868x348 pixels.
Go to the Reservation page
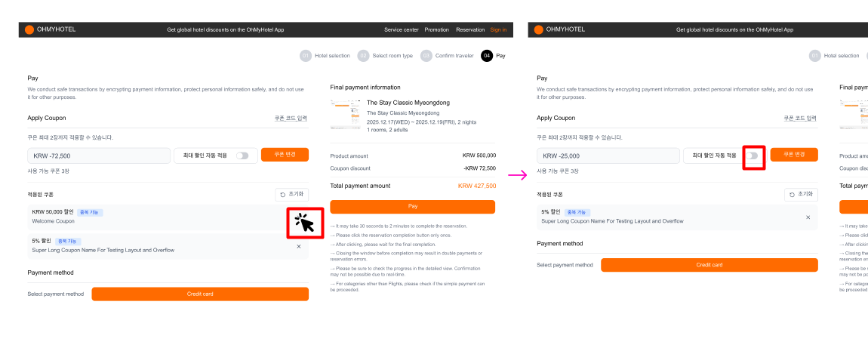(x=470, y=29)
